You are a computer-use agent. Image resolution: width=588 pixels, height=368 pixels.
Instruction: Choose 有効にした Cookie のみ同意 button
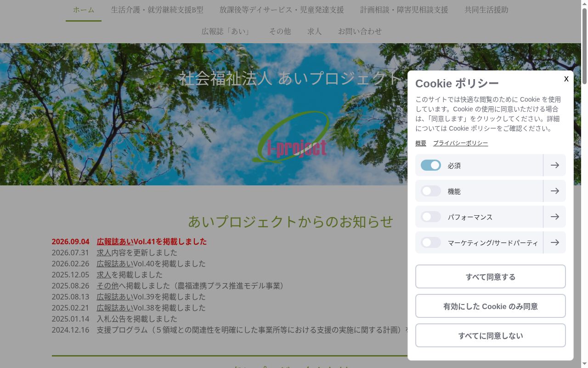coord(491,306)
